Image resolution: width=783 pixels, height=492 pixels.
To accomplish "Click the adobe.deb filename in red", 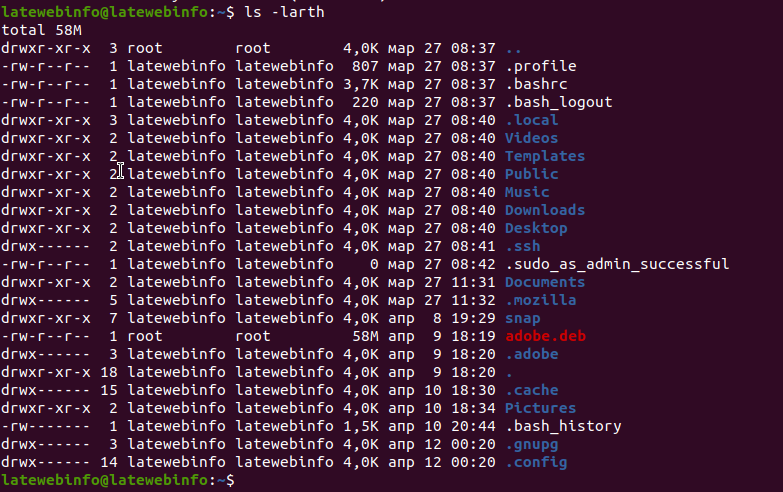I will pyautogui.click(x=545, y=336).
